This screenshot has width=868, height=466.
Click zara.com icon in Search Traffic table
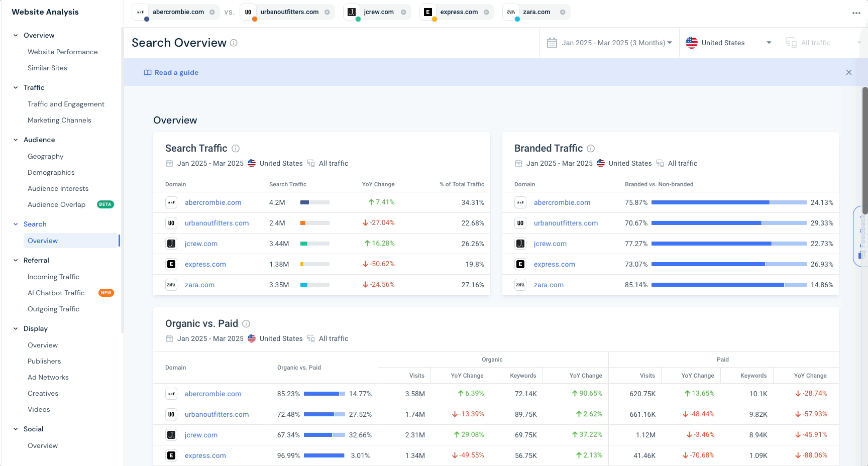171,285
